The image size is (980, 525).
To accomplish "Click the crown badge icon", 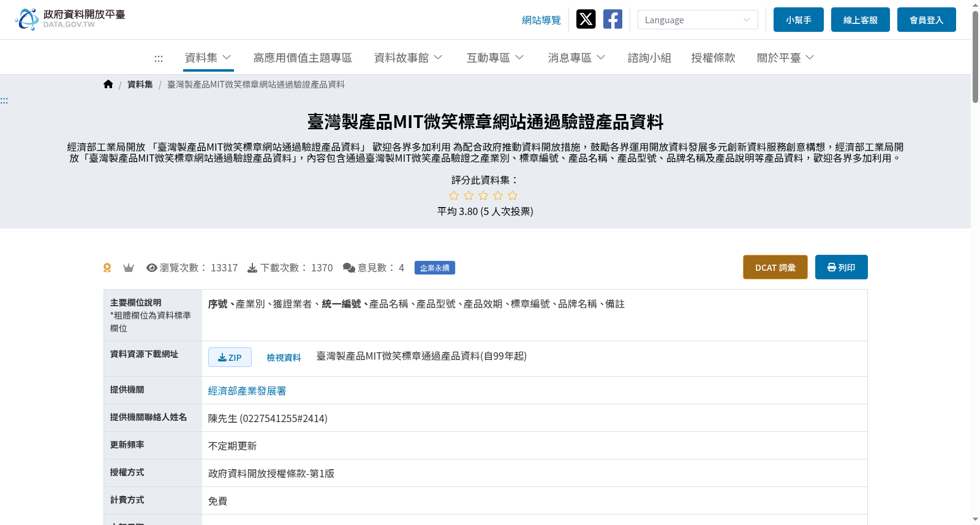I will click(x=129, y=268).
